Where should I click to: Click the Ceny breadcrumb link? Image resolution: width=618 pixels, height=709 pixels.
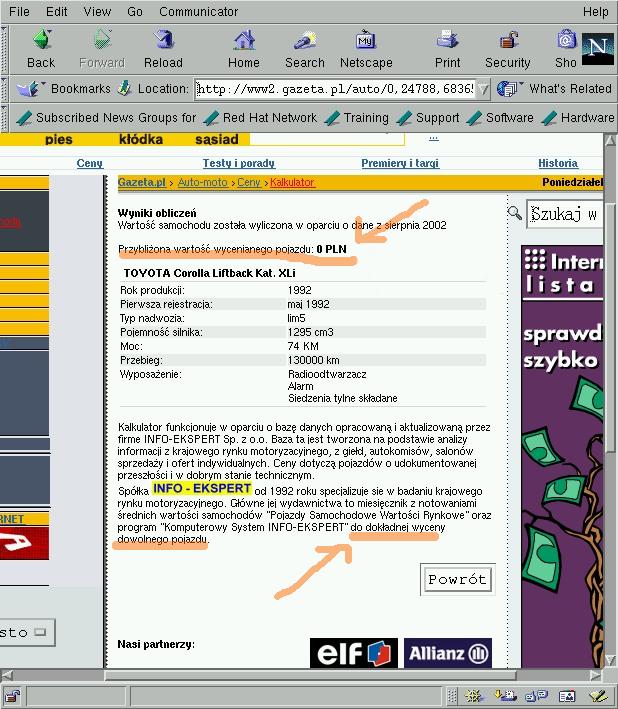tap(249, 182)
